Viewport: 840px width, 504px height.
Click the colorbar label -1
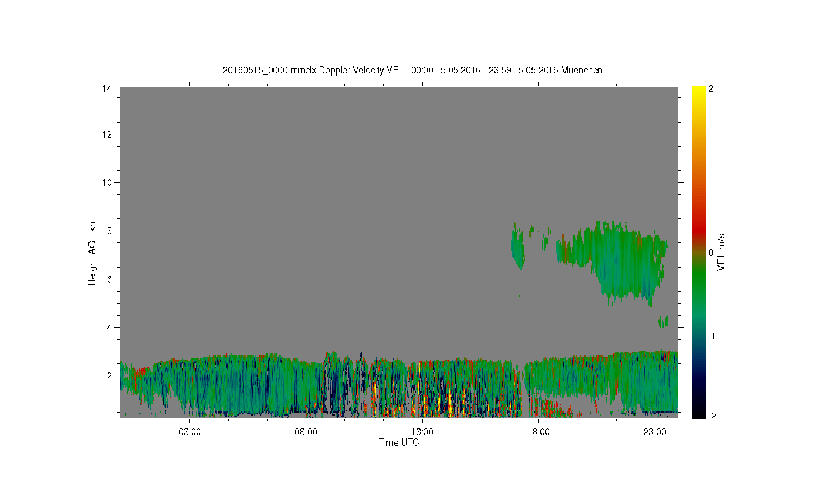pyautogui.click(x=712, y=336)
